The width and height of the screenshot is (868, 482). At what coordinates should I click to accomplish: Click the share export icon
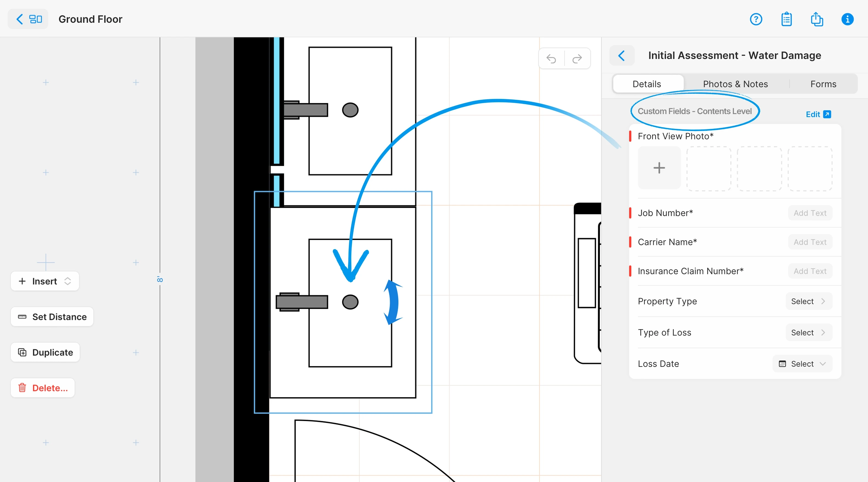tap(816, 19)
